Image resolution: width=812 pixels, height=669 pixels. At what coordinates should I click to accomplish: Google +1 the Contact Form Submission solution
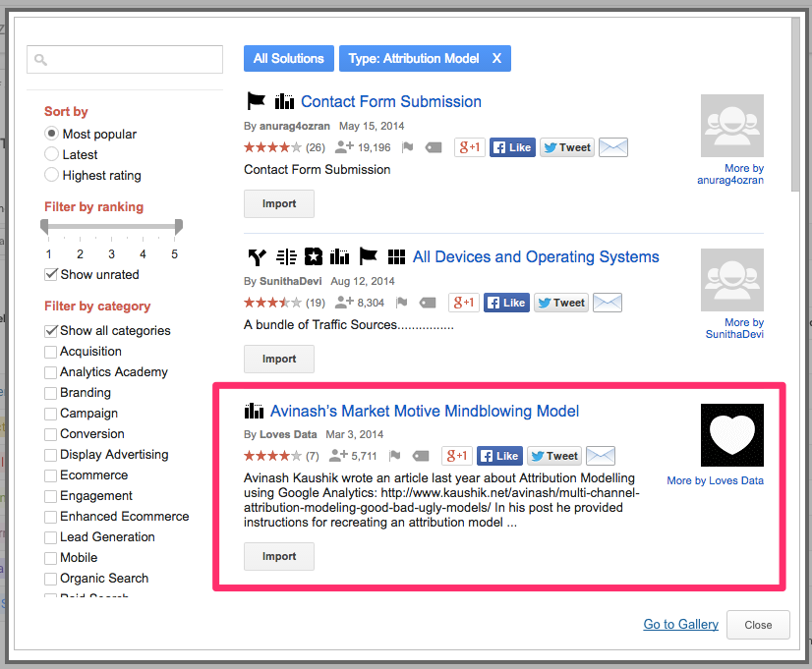click(x=470, y=147)
